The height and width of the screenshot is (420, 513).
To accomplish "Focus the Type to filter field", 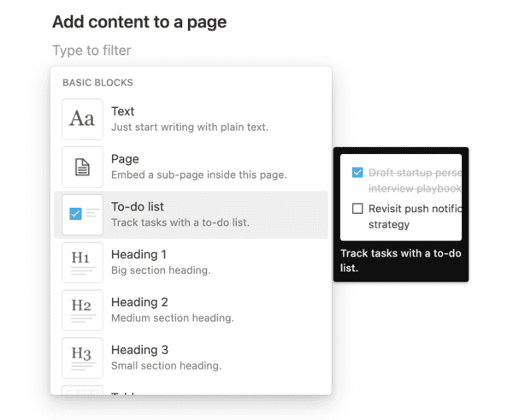I will point(91,50).
